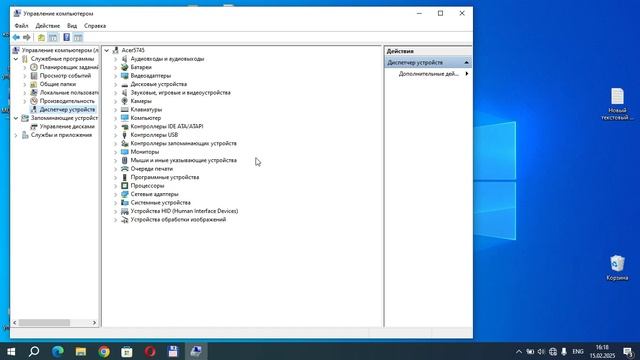The width and height of the screenshot is (640, 360).
Task: Launch Opera browser from the taskbar
Action: [150, 351]
